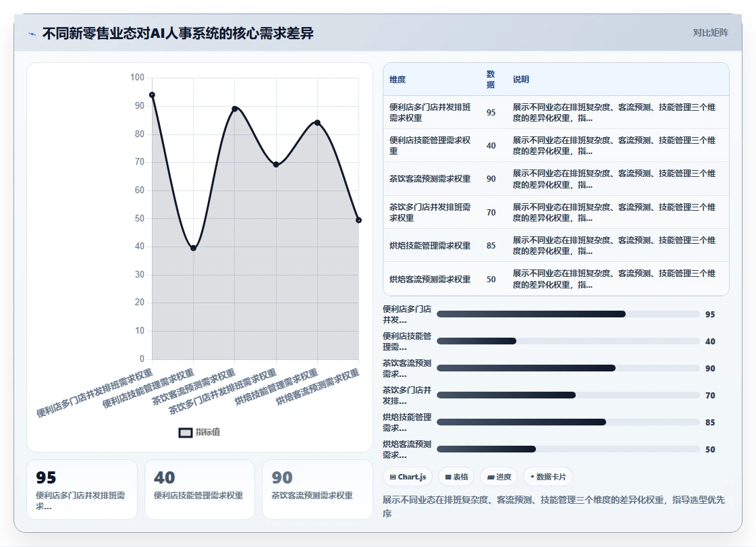Click table value 40
Viewport: 756px width, 547px height.
tap(491, 146)
